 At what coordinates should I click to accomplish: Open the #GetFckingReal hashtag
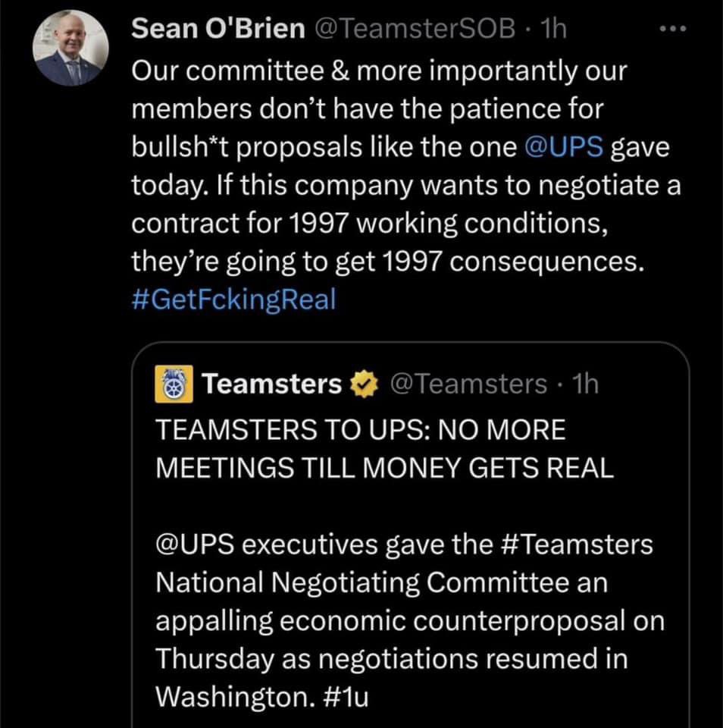[233, 300]
